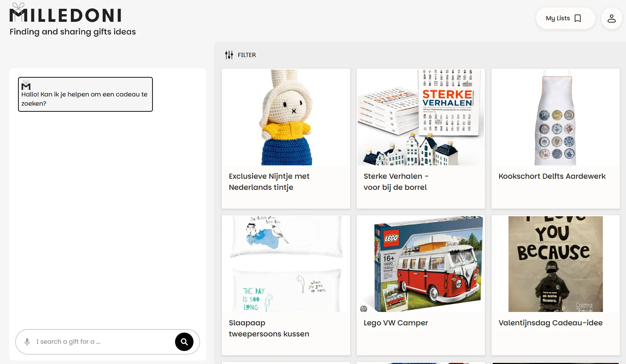This screenshot has height=364, width=626.
Task: Click the microphone icon in search box
Action: click(27, 342)
